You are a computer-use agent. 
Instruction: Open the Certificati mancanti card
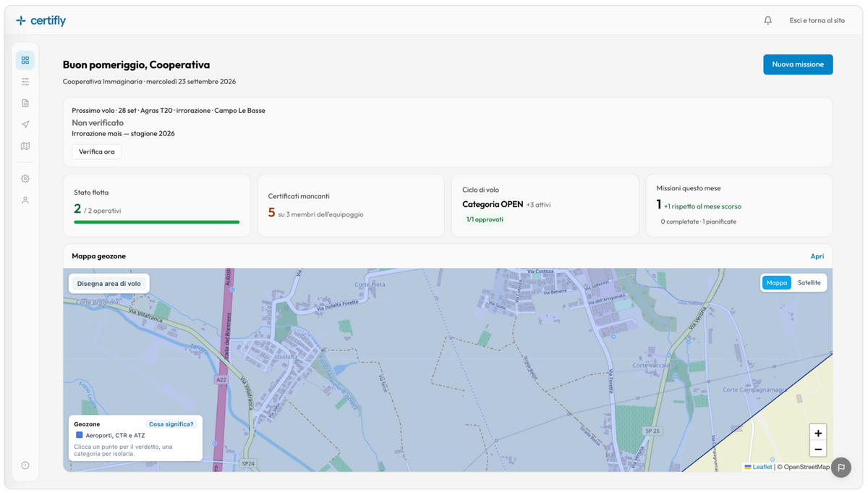(351, 206)
